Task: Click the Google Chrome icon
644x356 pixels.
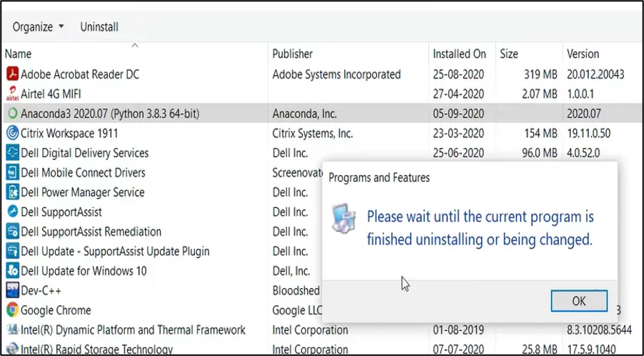Action: click(13, 310)
